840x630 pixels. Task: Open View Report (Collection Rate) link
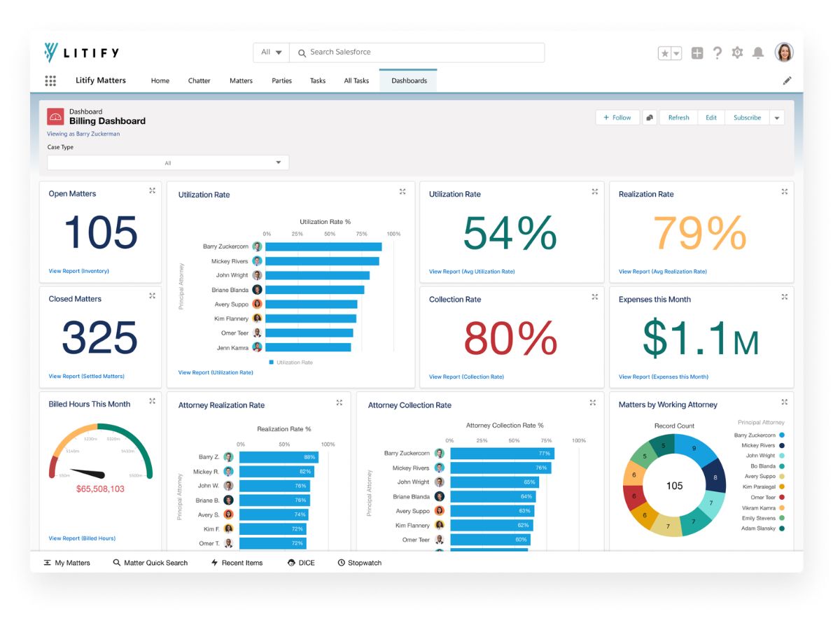[466, 377]
